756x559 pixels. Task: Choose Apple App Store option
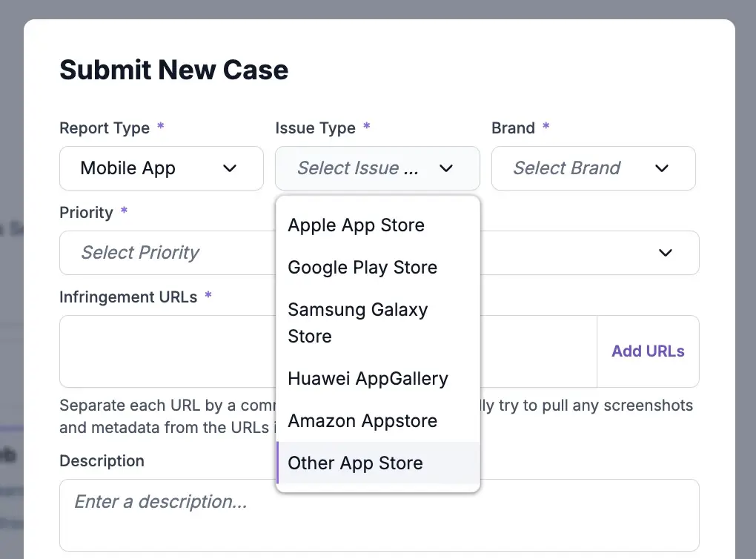(x=378, y=225)
